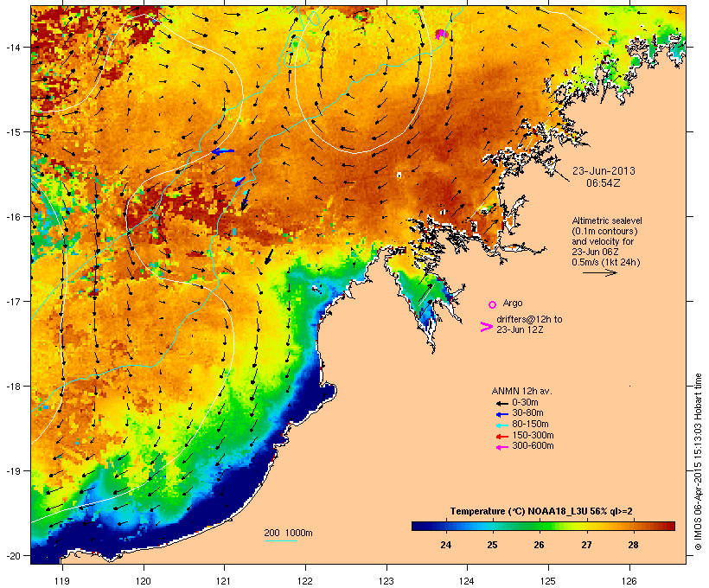This screenshot has height=588, width=709.
Task: Click the magenta drifters arrowhead legend symbol
Action: [486, 327]
